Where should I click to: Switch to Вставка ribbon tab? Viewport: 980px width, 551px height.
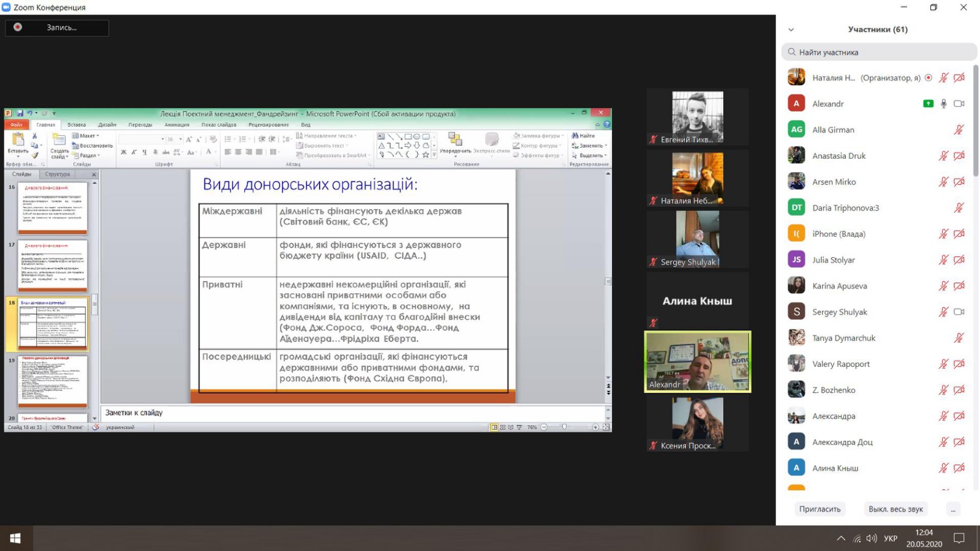[x=77, y=124]
